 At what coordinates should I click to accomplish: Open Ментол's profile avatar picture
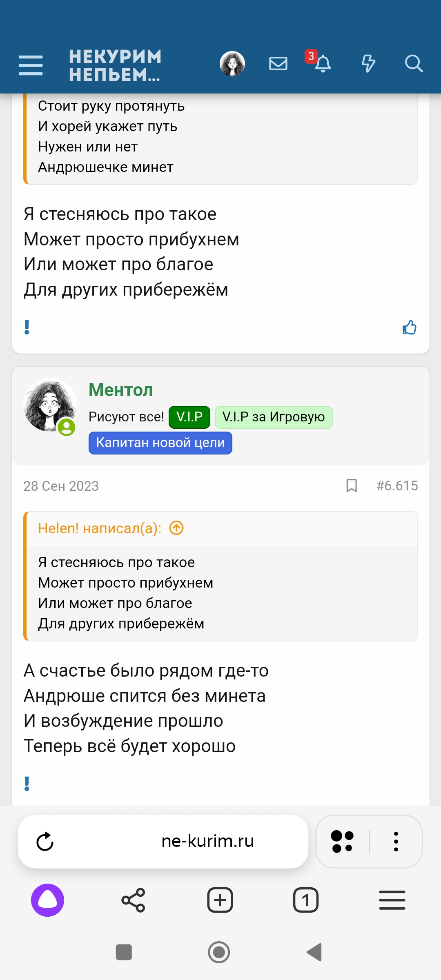pyautogui.click(x=50, y=405)
